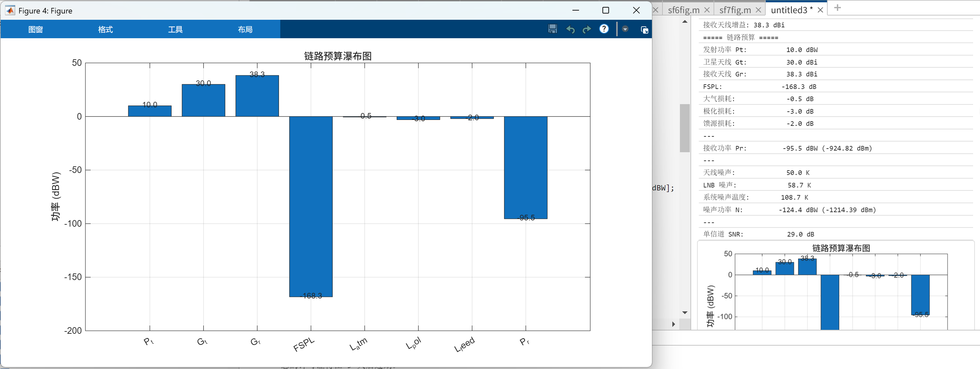Screen dimensions: 980x369
Task: Click the save icon in figure toolbar
Action: 552,29
